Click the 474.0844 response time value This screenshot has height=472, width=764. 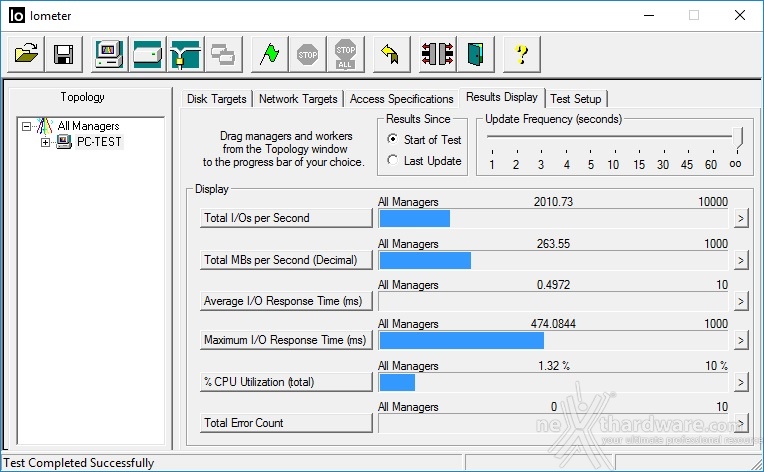(x=553, y=323)
